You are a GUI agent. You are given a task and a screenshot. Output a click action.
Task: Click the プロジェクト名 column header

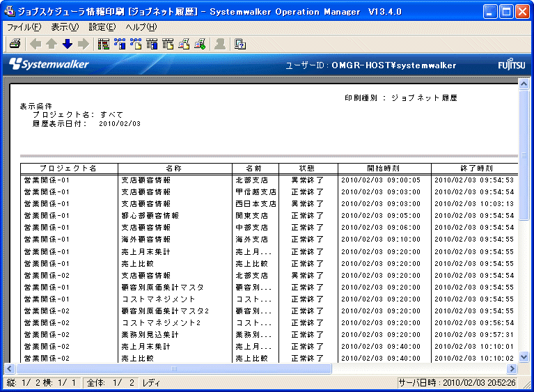pos(68,168)
